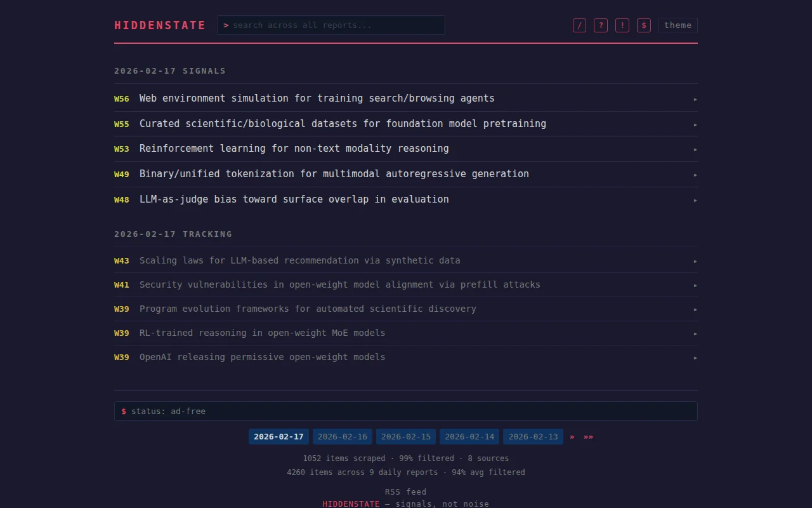Viewport: 812px width, 508px height.
Task: Click the status: ad-free bar
Action: tap(406, 411)
